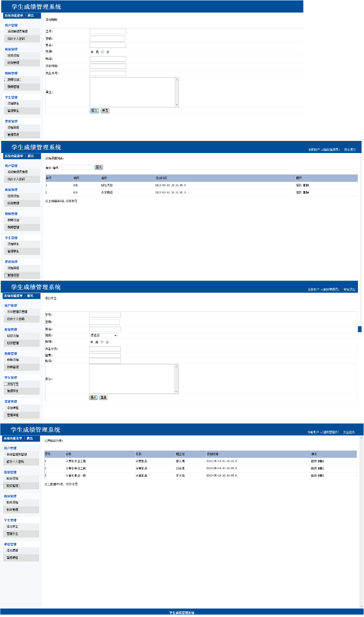Click 打印本页 link under the course list
This screenshot has width=364, height=617.
tap(72, 201)
